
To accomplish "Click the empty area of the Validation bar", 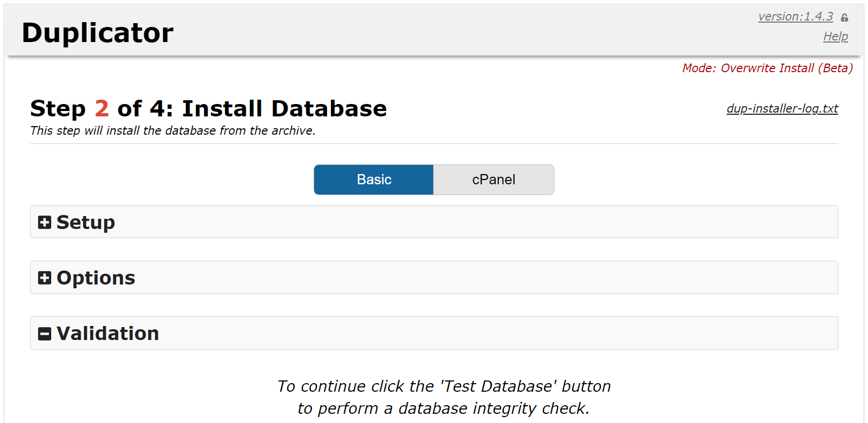I will pos(485,334).
